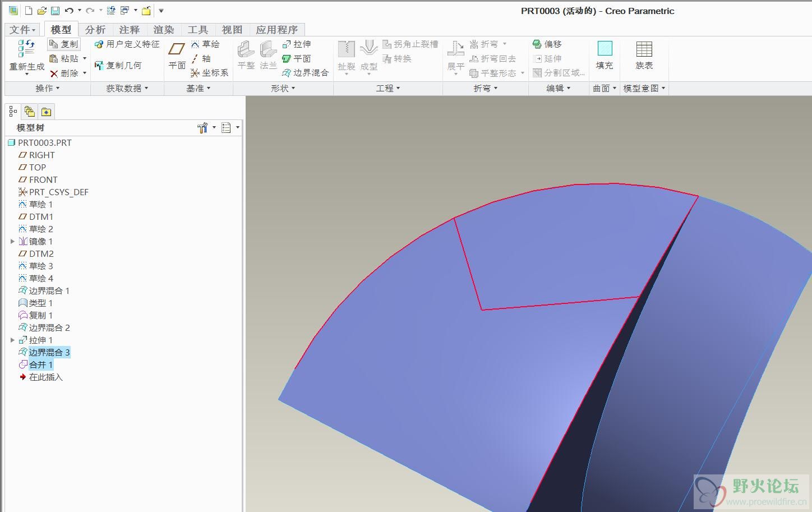
Task: Switch to the 分析 ribbon tab
Action: (x=95, y=30)
